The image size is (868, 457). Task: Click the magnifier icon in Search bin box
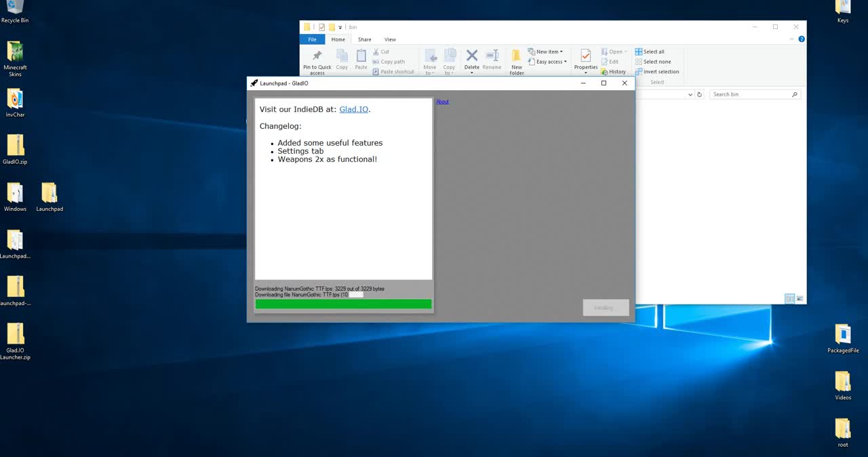click(x=795, y=95)
